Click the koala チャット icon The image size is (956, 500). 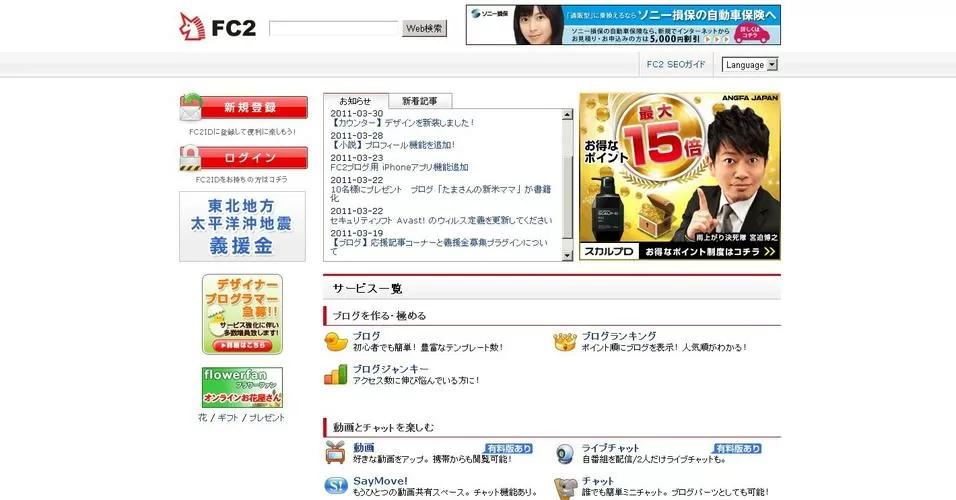[x=565, y=488]
